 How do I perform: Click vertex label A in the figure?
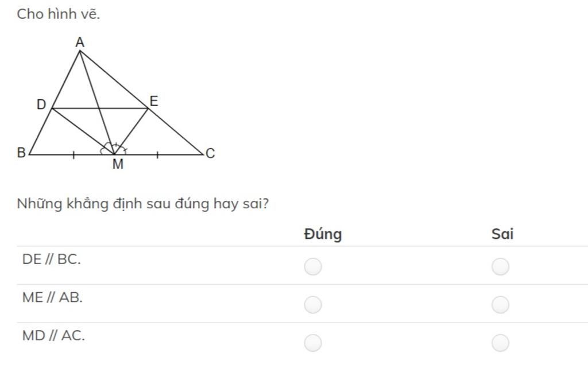(x=80, y=42)
